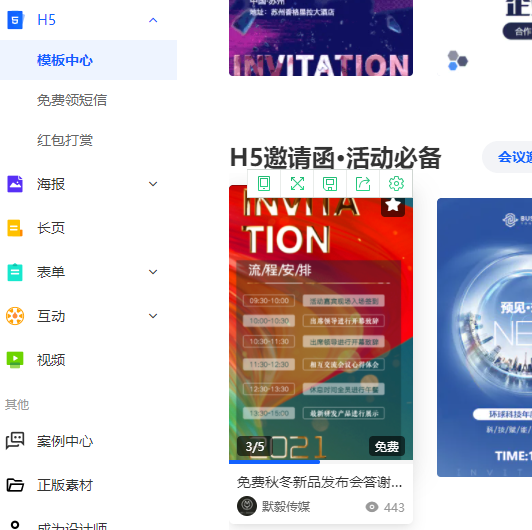Click the hexagon logo icon
Viewport: 532px width, 530px height.
(x=457, y=61)
